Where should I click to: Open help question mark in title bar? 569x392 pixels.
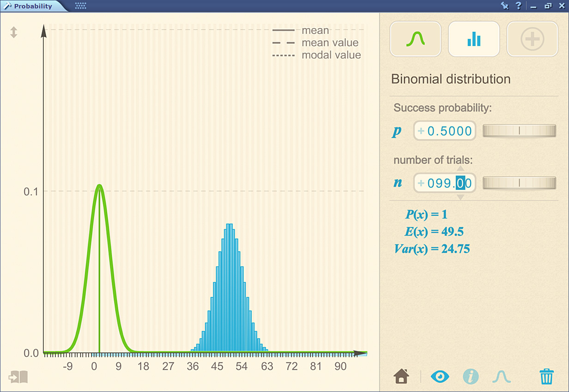[519, 6]
